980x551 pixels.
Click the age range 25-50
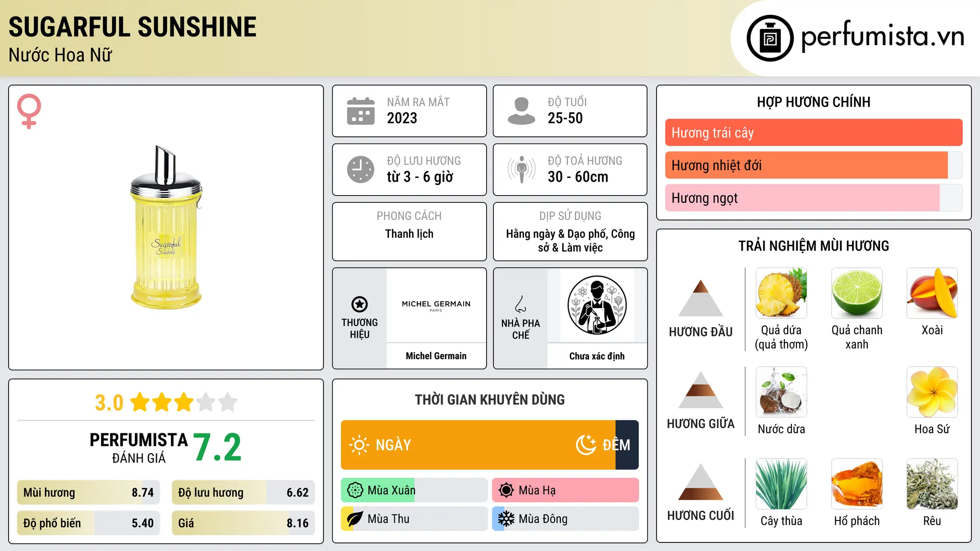(565, 118)
